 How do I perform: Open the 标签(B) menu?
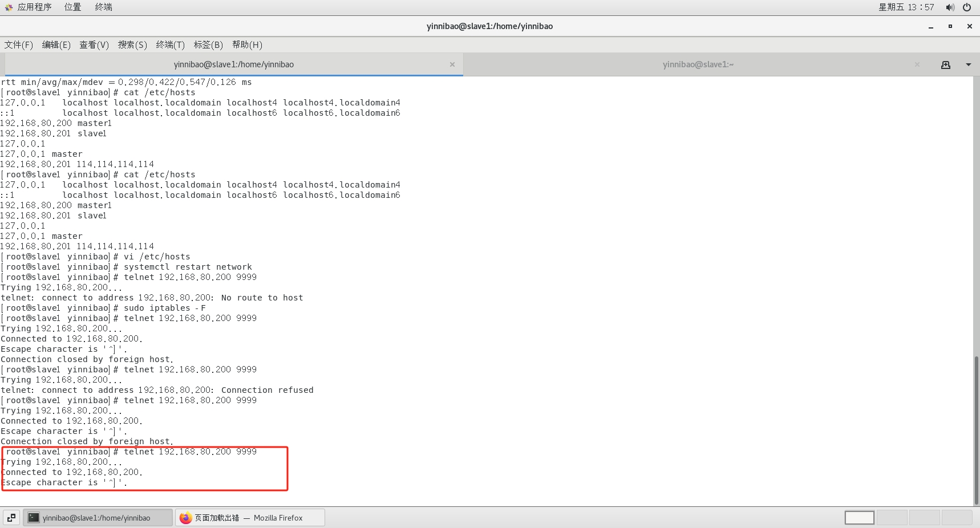pyautogui.click(x=208, y=45)
